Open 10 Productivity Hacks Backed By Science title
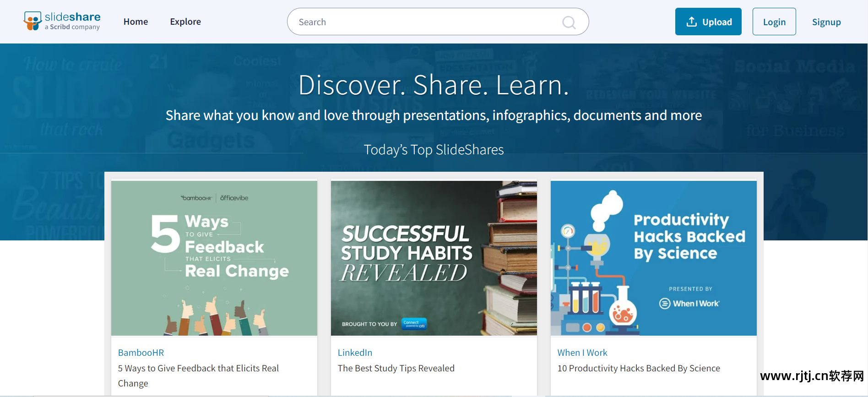The height and width of the screenshot is (397, 868). point(639,368)
